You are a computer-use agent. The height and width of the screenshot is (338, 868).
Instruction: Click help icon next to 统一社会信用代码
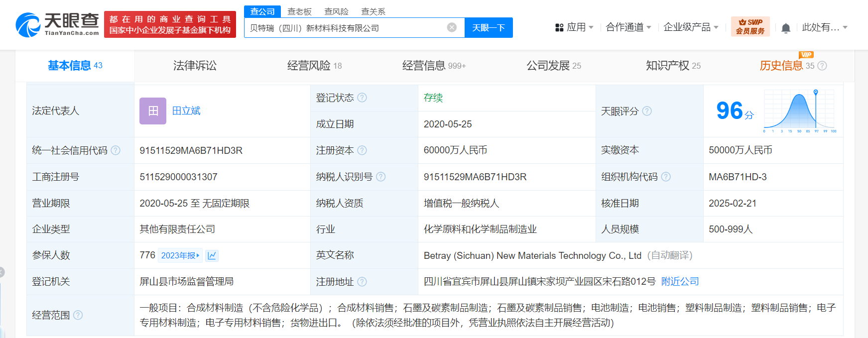(x=116, y=150)
